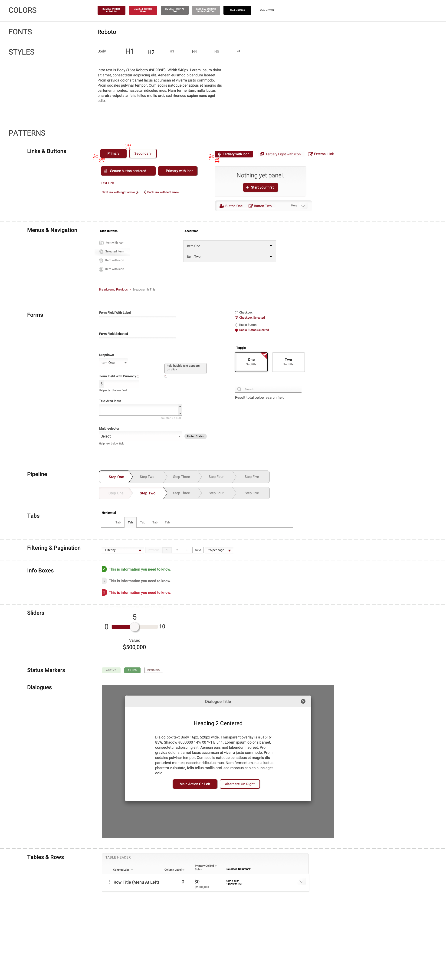Click the Tertiary Light with icon's squares icon

click(x=262, y=154)
